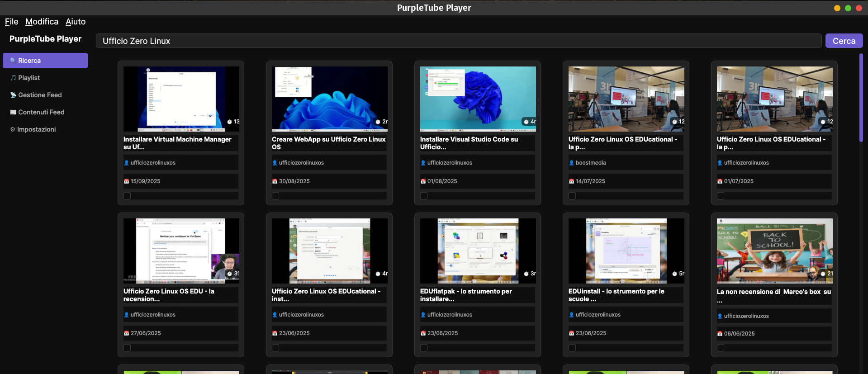Click the date 30/08/2025
This screenshot has width=868, height=374.
294,181
